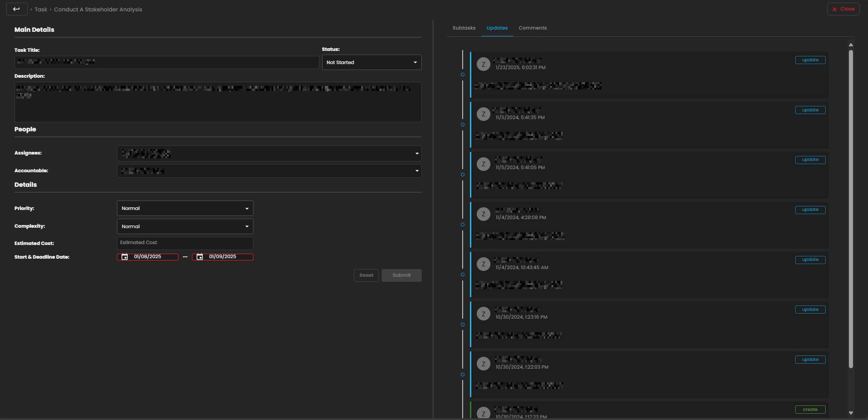
Task: Click the back arrow button
Action: click(x=17, y=9)
